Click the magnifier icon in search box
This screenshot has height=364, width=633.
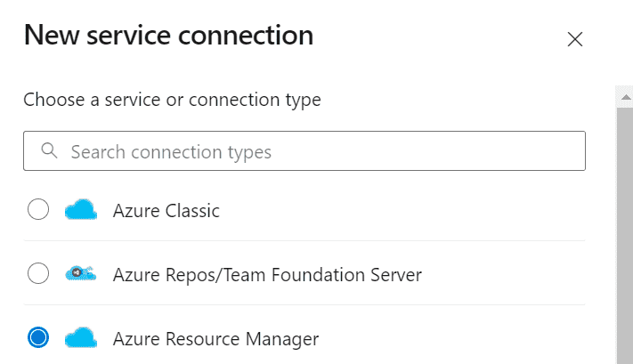pos(49,150)
